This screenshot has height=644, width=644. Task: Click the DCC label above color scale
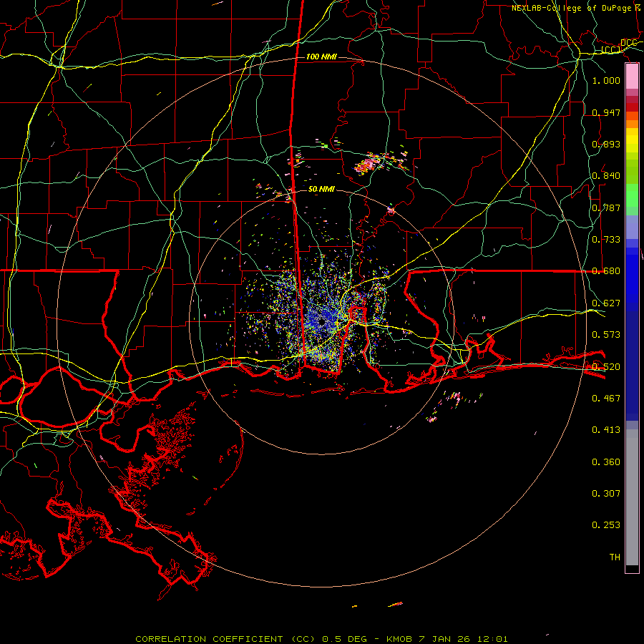pos(628,43)
